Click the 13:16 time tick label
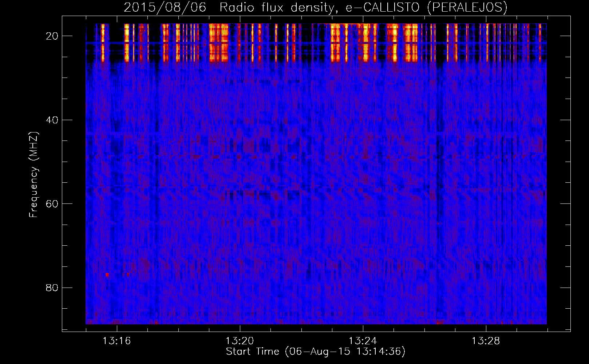This screenshot has height=364, width=589. pos(116,341)
